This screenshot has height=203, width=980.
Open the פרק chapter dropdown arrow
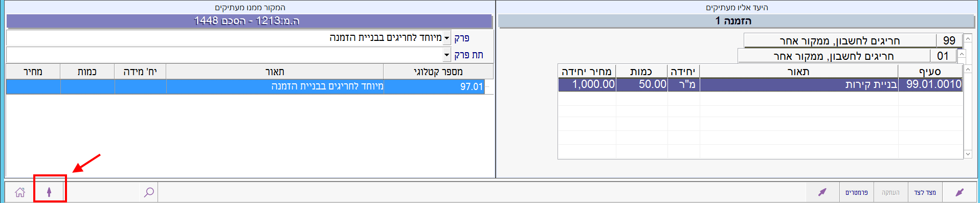[x=447, y=38]
